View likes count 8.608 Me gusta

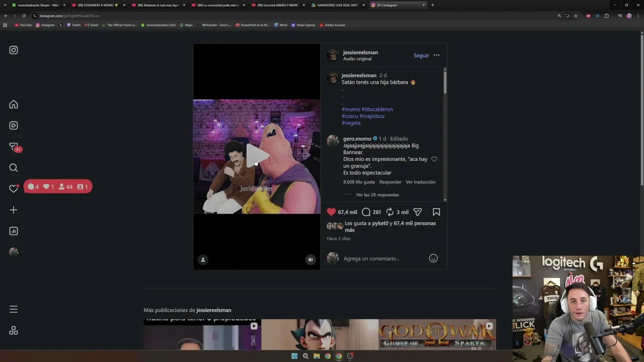(x=359, y=182)
